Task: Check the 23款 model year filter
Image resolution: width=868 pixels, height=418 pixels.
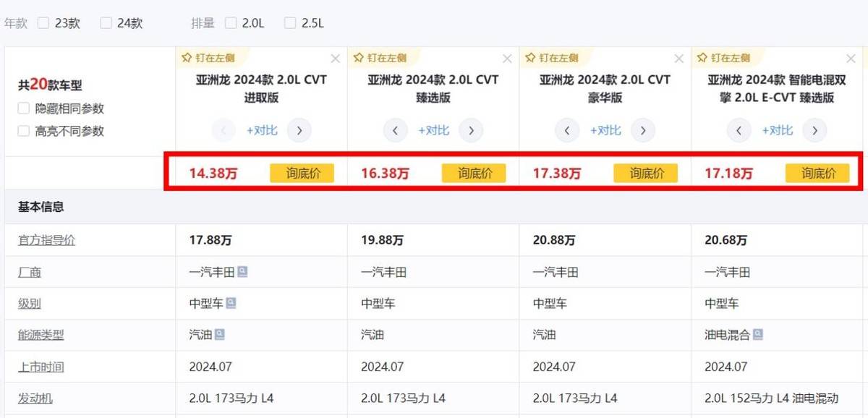Action: click(43, 23)
